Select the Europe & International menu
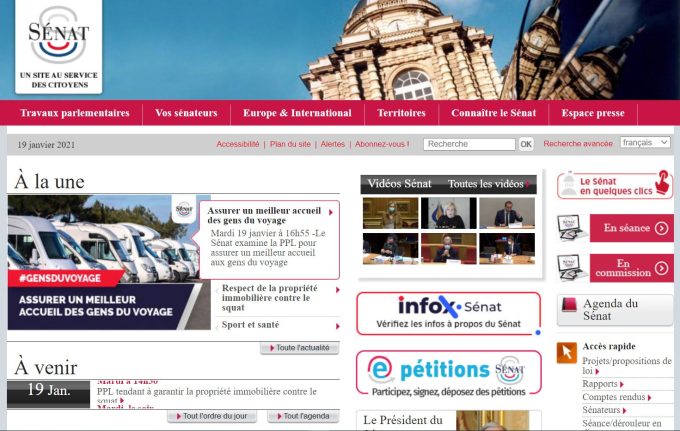 (297, 113)
